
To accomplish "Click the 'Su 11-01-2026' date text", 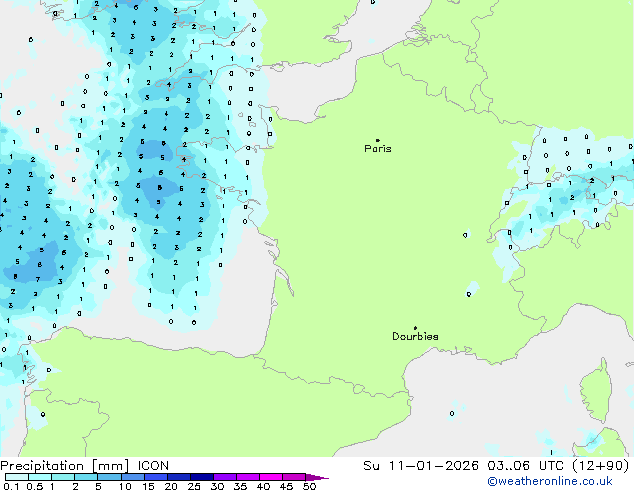I will tap(421, 466).
